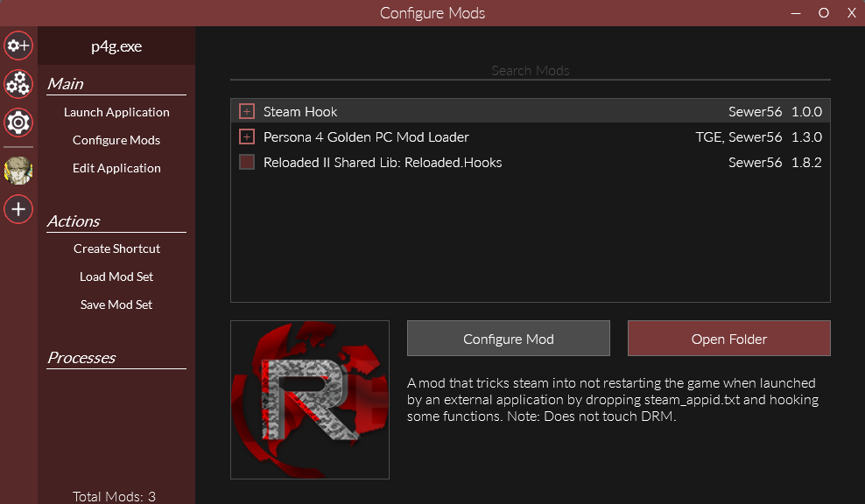The width and height of the screenshot is (865, 504).
Task: Click the Launch Application link
Action: 116,111
